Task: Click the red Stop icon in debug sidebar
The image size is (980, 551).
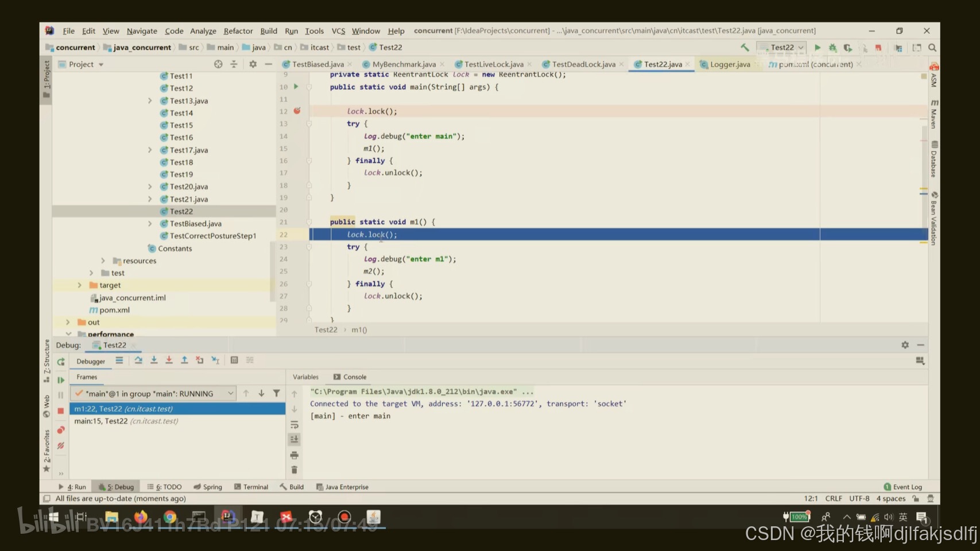Action: 61,411
